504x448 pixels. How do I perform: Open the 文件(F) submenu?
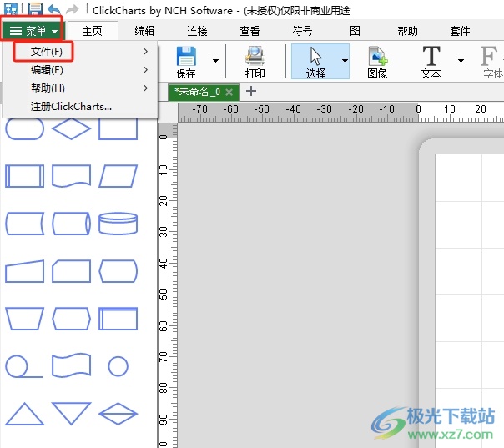point(80,52)
